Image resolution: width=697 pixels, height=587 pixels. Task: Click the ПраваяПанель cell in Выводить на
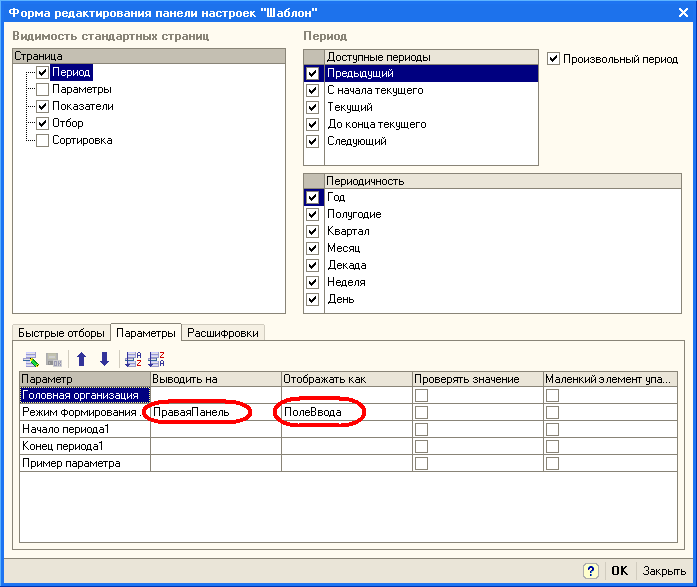coord(194,412)
